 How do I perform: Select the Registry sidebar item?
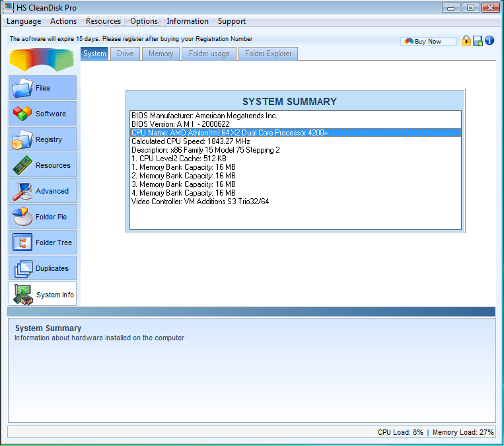tap(42, 139)
